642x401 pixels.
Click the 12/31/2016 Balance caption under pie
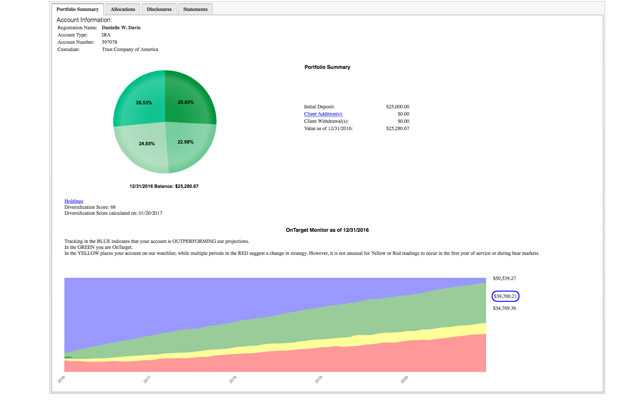point(163,186)
